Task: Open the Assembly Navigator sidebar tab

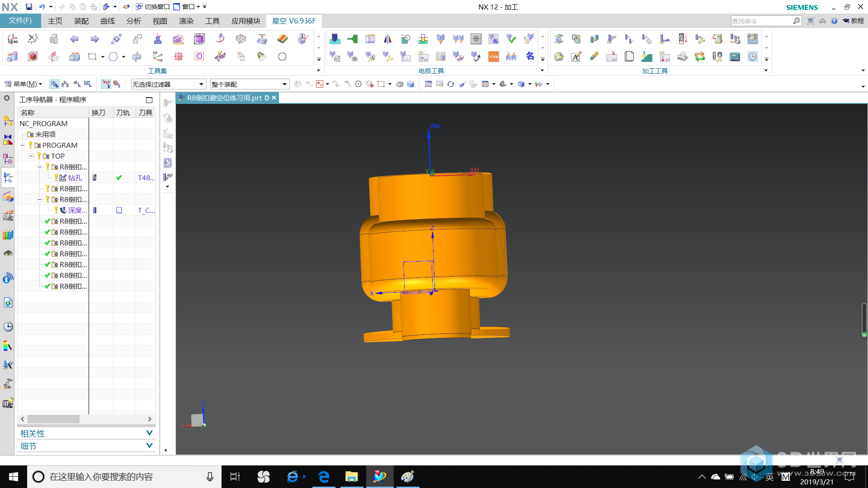Action: point(8,121)
